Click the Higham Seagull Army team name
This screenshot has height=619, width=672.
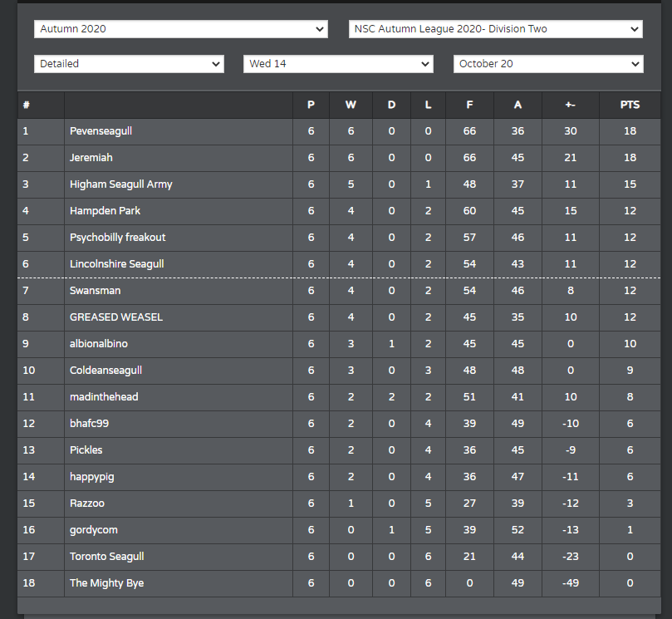tap(120, 184)
